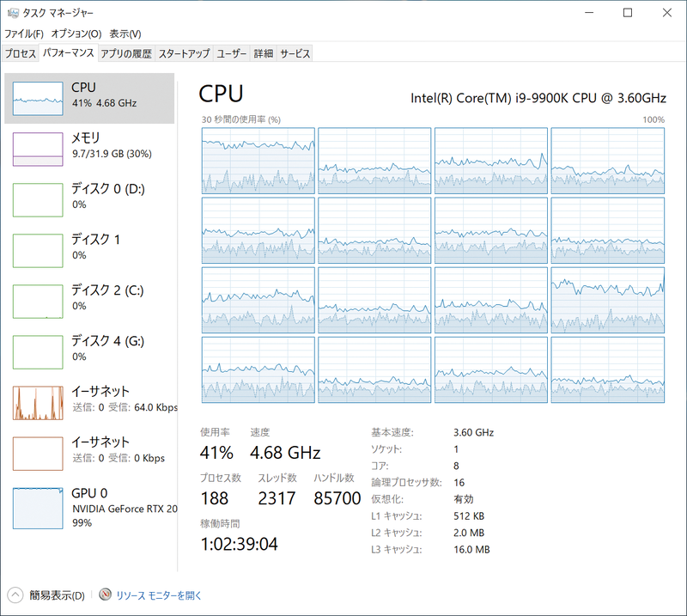Open リソース モニターを開く link

(x=159, y=595)
